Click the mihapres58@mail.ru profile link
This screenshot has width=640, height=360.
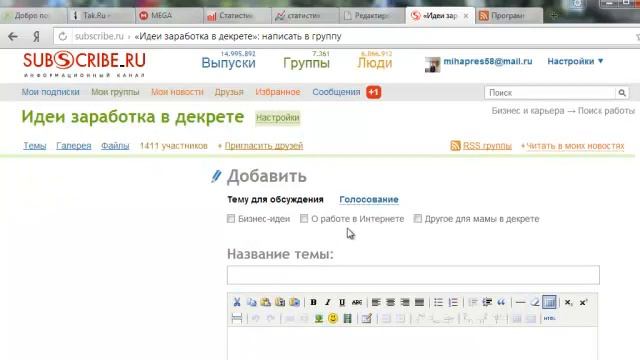point(488,61)
